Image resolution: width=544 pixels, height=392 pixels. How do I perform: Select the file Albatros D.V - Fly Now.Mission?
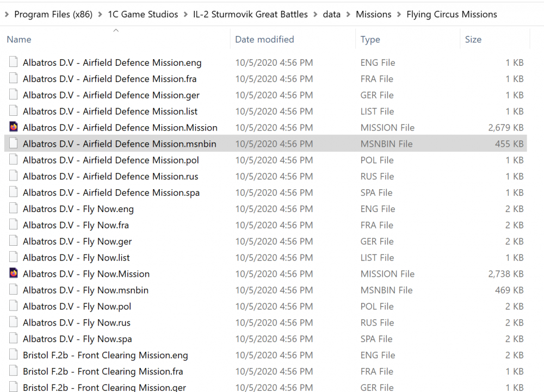click(86, 273)
